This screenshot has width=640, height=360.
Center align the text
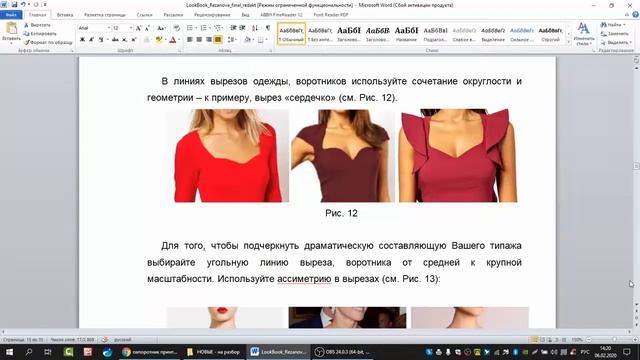pyautogui.click(x=199, y=40)
